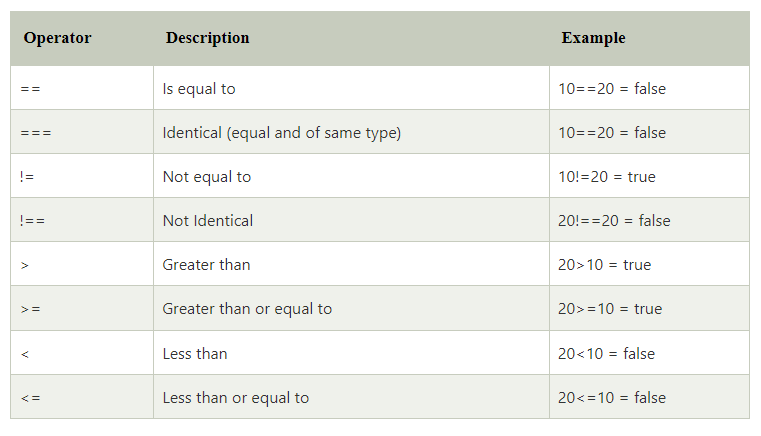
Task: Click "Identical (equal and of same type)" text
Action: [281, 133]
